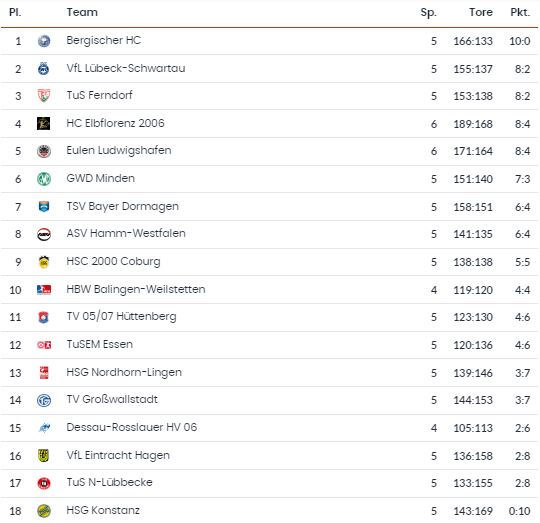Open the HSG Konstanz team logo
Screen dimensions: 540x523
point(44,511)
